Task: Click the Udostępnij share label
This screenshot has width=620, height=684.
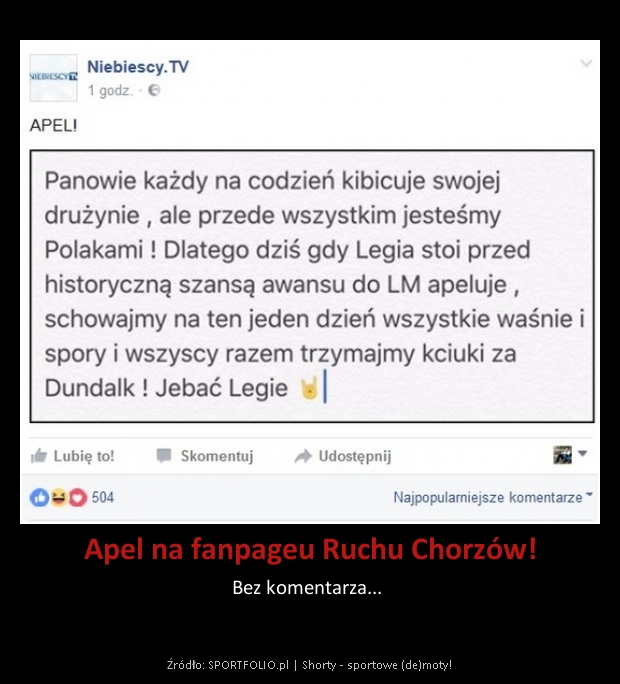Action: point(355,456)
